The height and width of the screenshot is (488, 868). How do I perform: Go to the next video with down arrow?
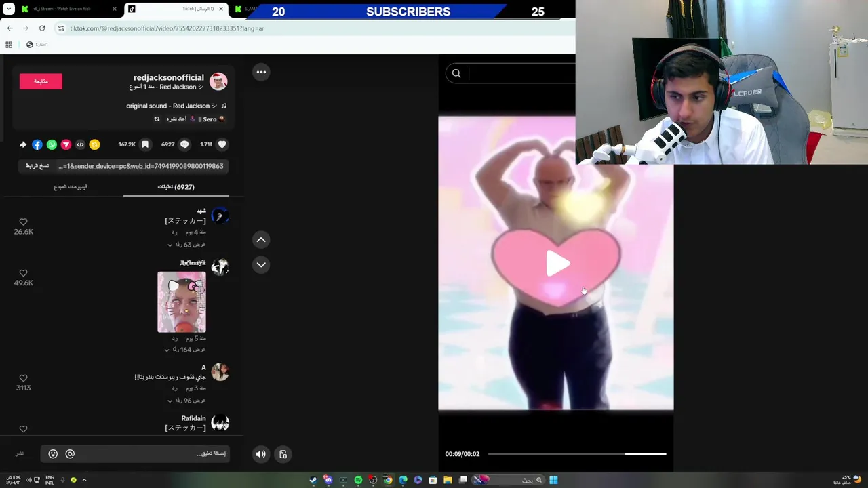261,265
